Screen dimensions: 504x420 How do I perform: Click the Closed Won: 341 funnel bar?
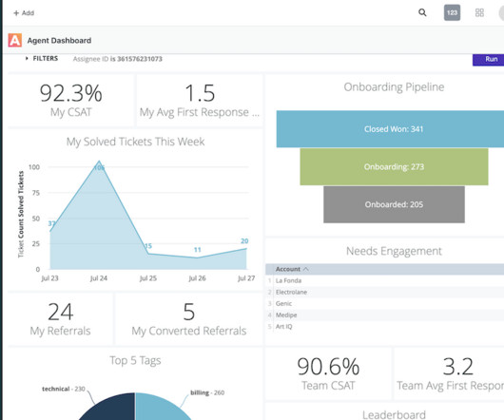tap(390, 129)
